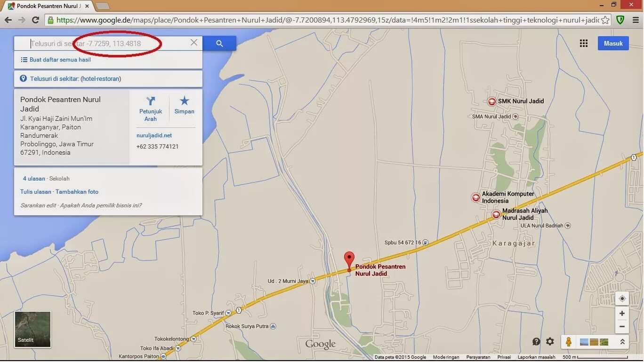Zoom out with minus button
The image size is (644, 362).
(622, 326)
